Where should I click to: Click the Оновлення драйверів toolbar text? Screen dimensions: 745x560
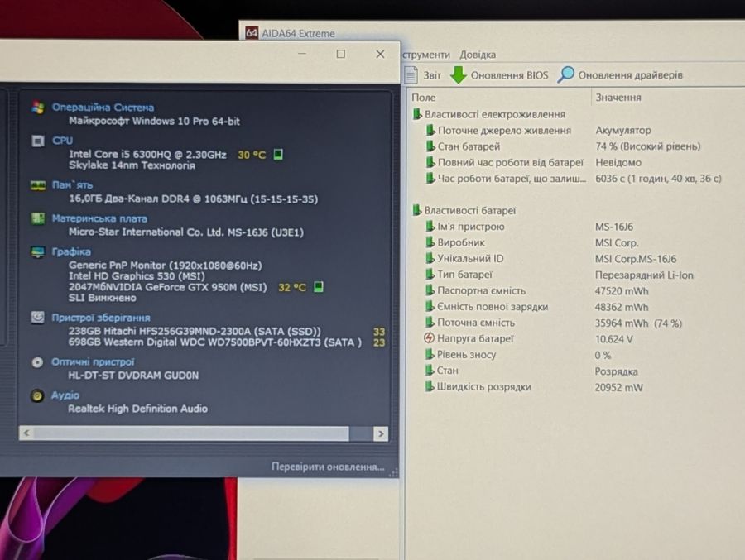(630, 75)
